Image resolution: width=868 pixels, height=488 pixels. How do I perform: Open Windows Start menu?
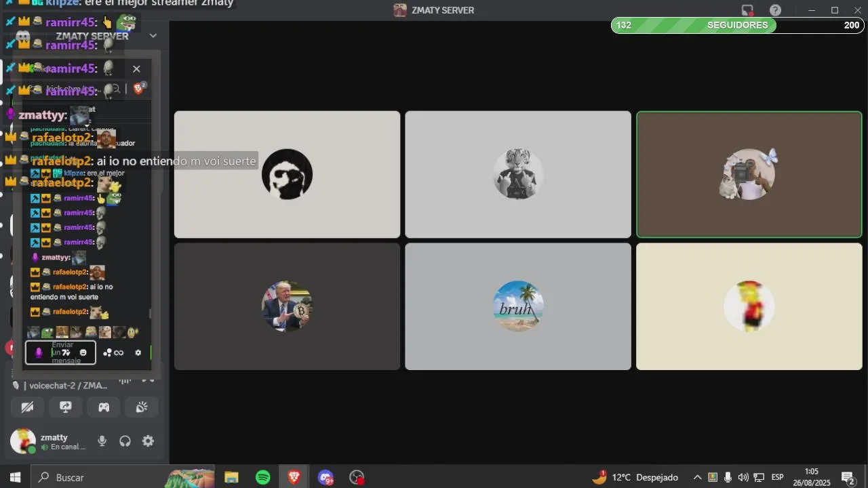click(x=15, y=477)
